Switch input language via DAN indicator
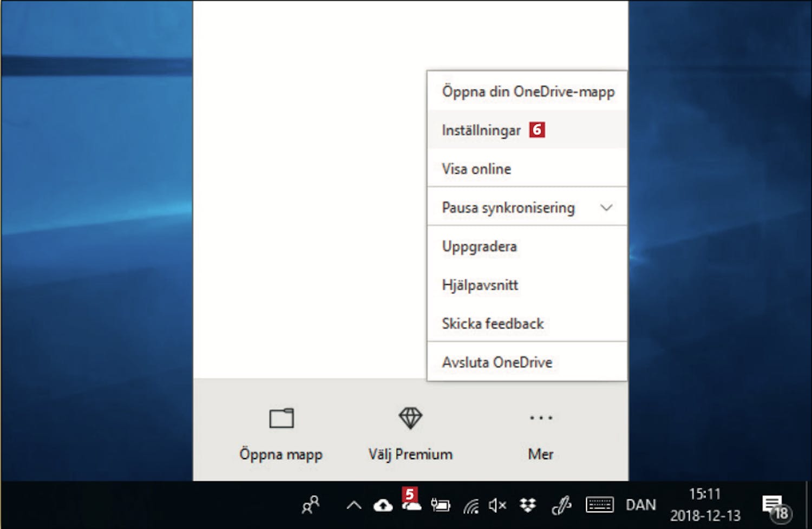This screenshot has width=812, height=529. (x=641, y=505)
